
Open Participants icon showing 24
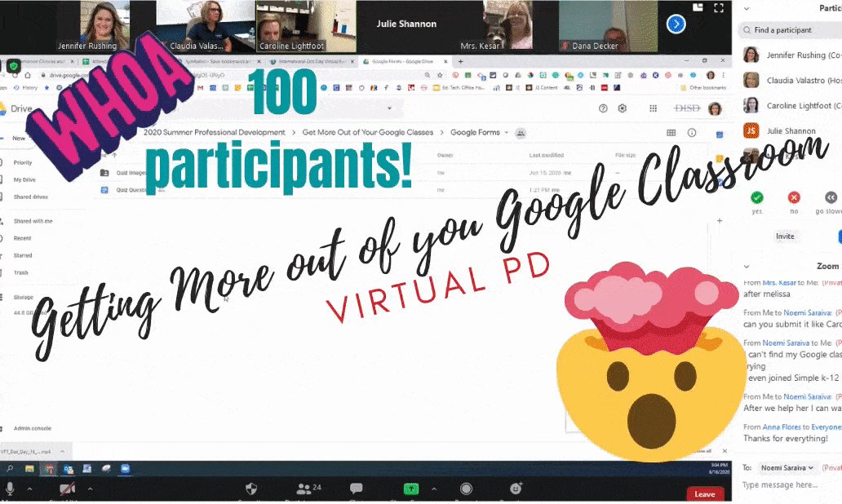click(x=308, y=489)
